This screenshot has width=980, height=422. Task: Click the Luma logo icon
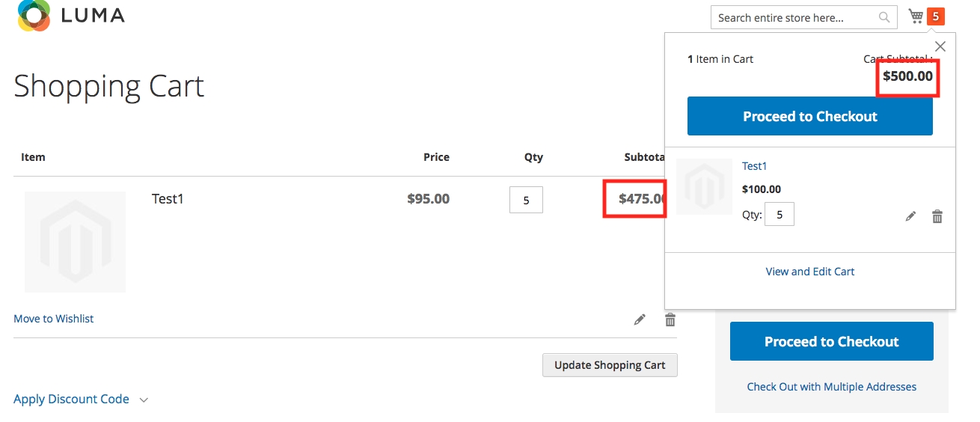coord(34,15)
